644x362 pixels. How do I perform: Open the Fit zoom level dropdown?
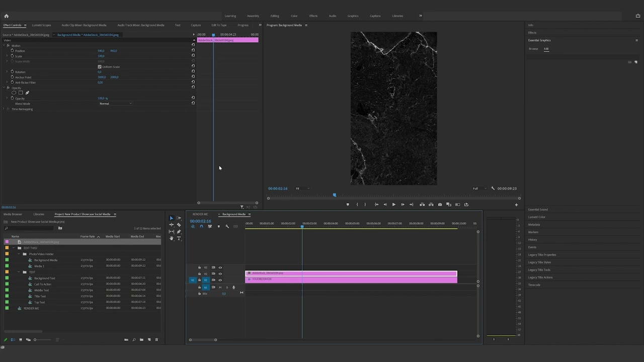coord(302,189)
